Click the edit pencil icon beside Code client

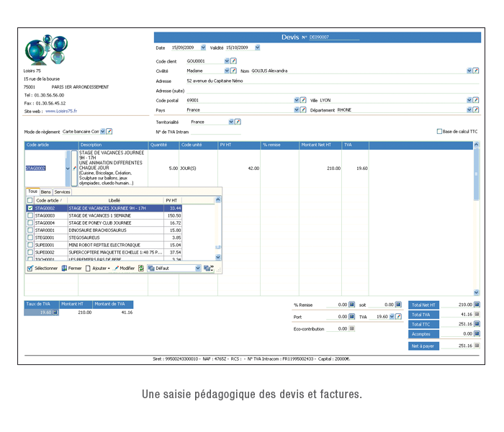[233, 61]
